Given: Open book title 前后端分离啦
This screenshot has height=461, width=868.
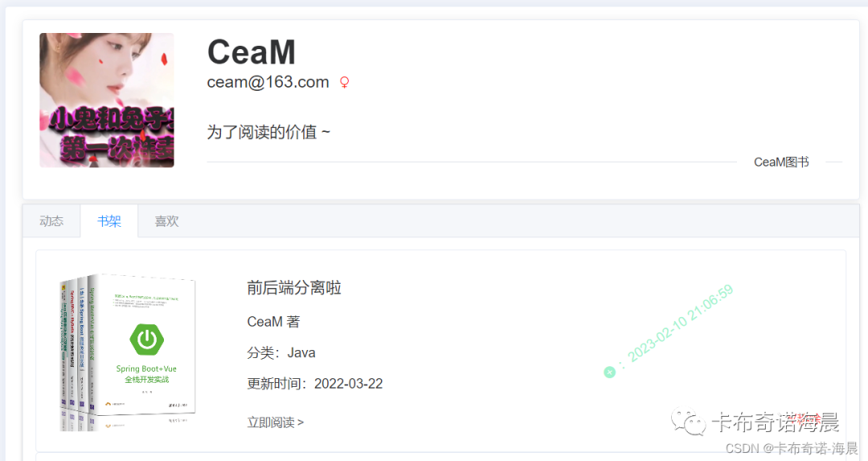Looking at the screenshot, I should click(294, 287).
